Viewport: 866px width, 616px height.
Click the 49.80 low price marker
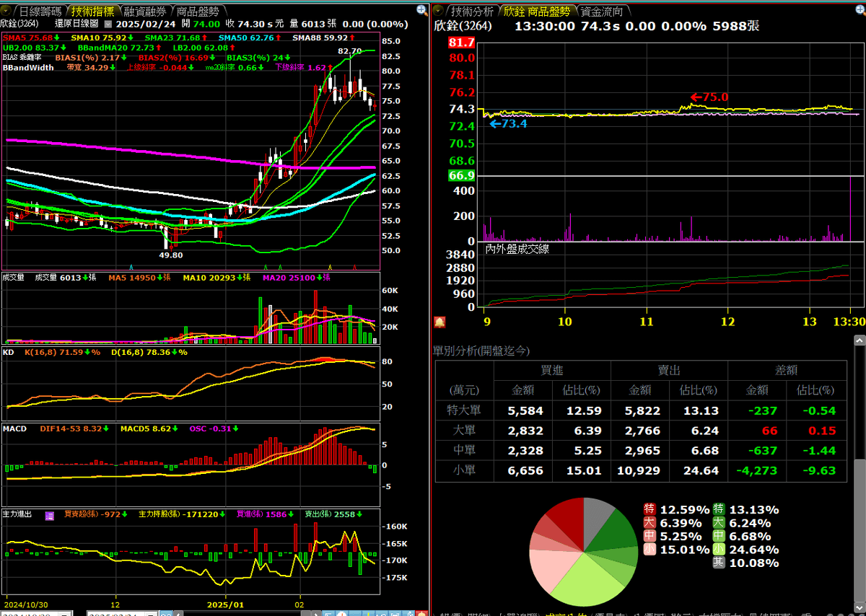click(170, 255)
